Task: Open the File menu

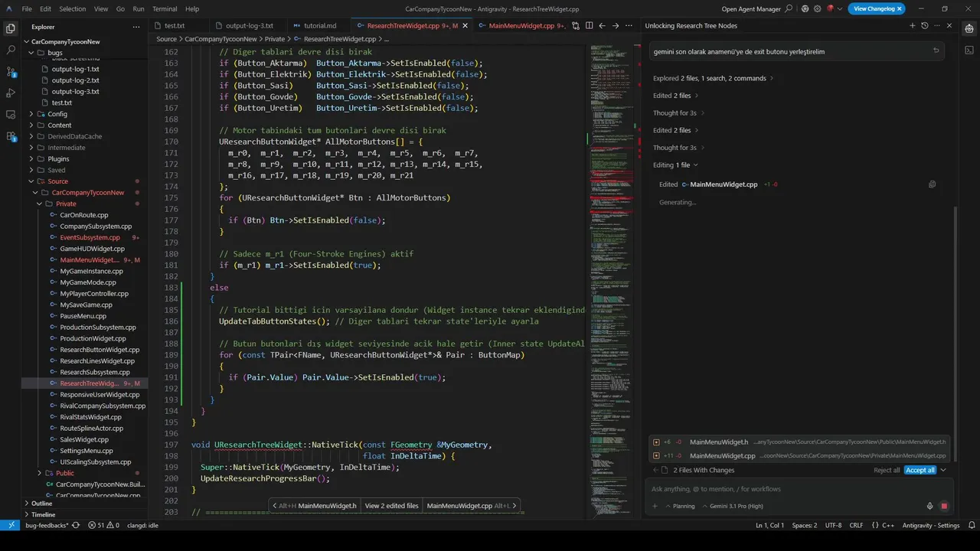Action: pos(27,8)
